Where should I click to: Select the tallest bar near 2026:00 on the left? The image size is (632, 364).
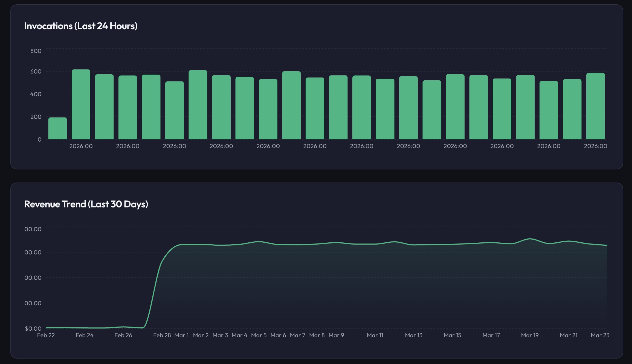[x=81, y=104]
